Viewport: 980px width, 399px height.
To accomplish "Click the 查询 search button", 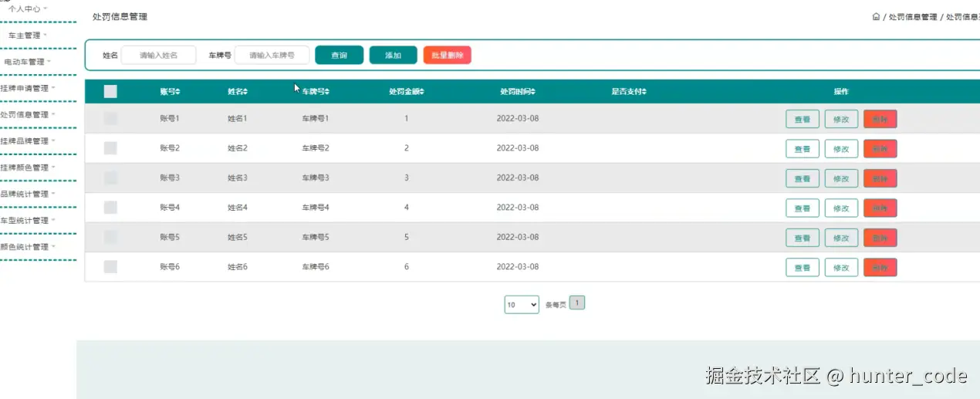I will click(340, 56).
